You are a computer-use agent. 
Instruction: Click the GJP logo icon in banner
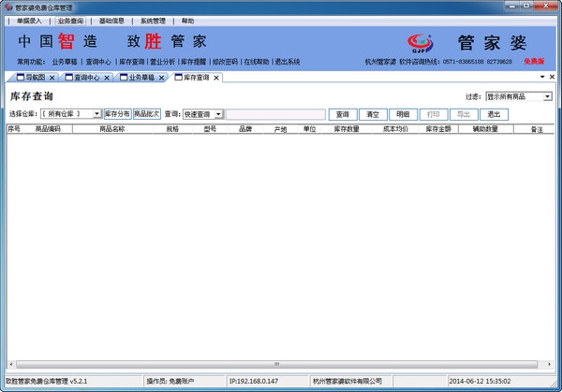pos(420,44)
